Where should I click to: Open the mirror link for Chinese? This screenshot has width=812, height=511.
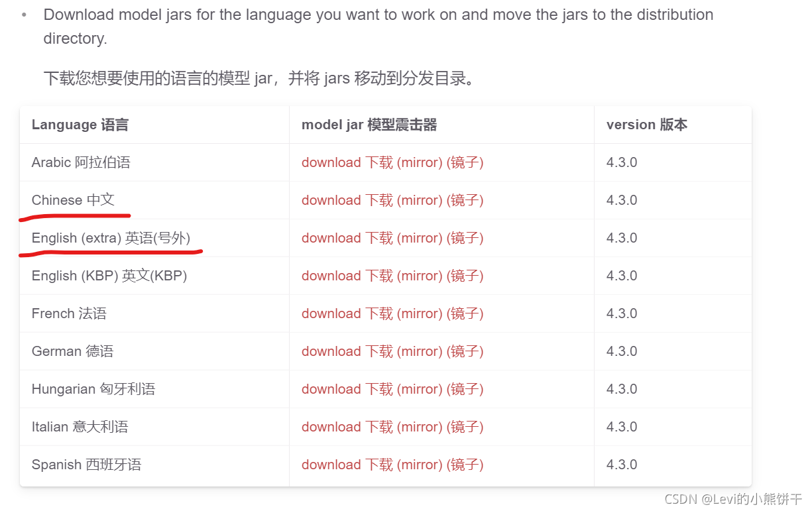(440, 200)
